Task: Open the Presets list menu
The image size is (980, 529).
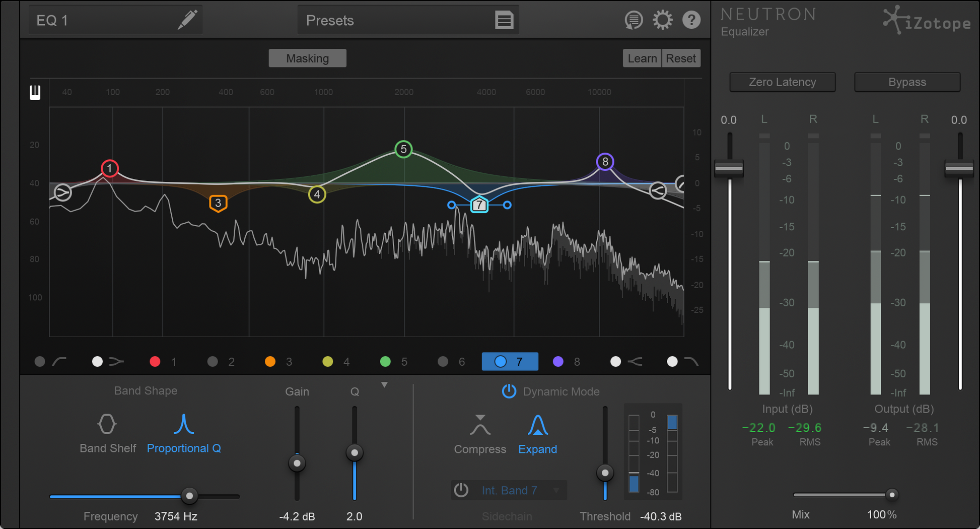Action: [x=504, y=20]
